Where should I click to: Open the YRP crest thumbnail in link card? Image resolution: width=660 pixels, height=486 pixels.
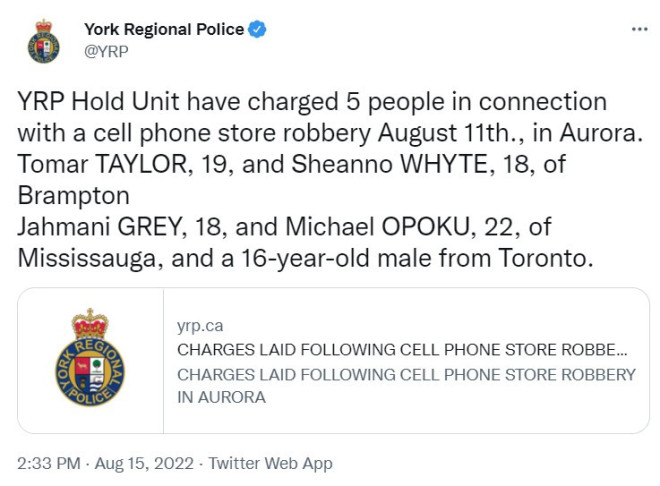90,361
